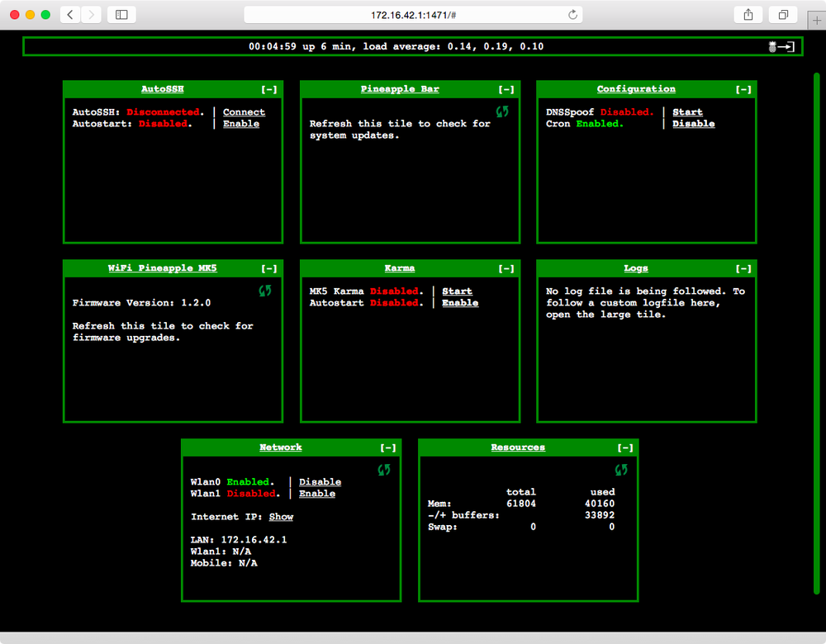Collapse the Logs tile
This screenshot has height=644, width=826.
tap(743, 268)
